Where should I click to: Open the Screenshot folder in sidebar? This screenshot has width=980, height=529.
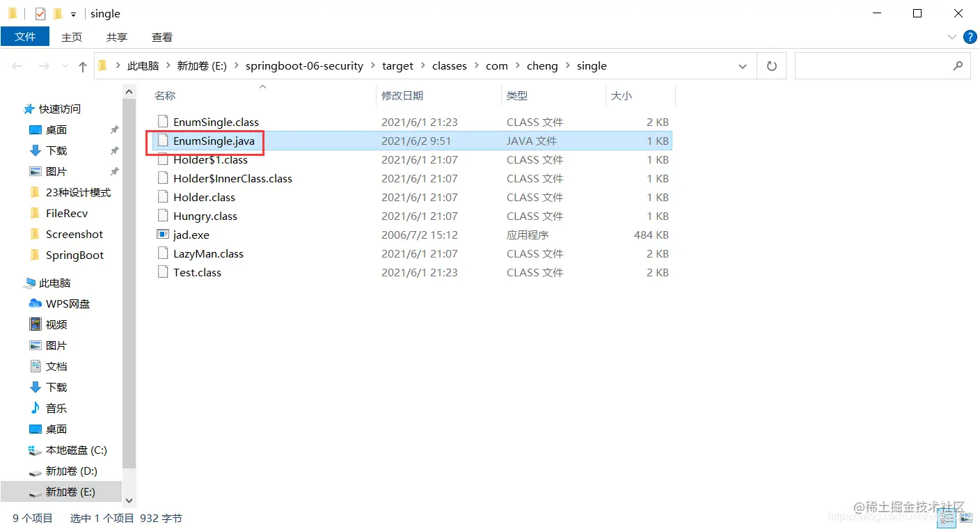coord(74,234)
